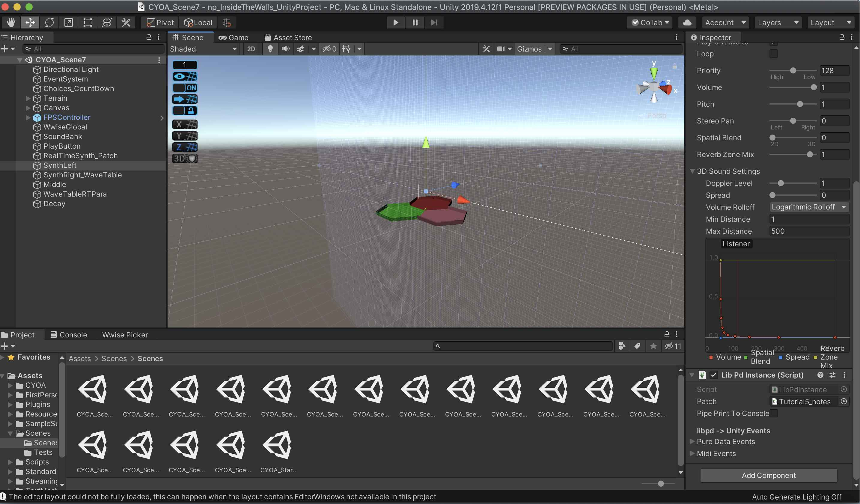Screen dimensions: 860x504
Task: Toggle Local handle rotation
Action: (x=198, y=22)
